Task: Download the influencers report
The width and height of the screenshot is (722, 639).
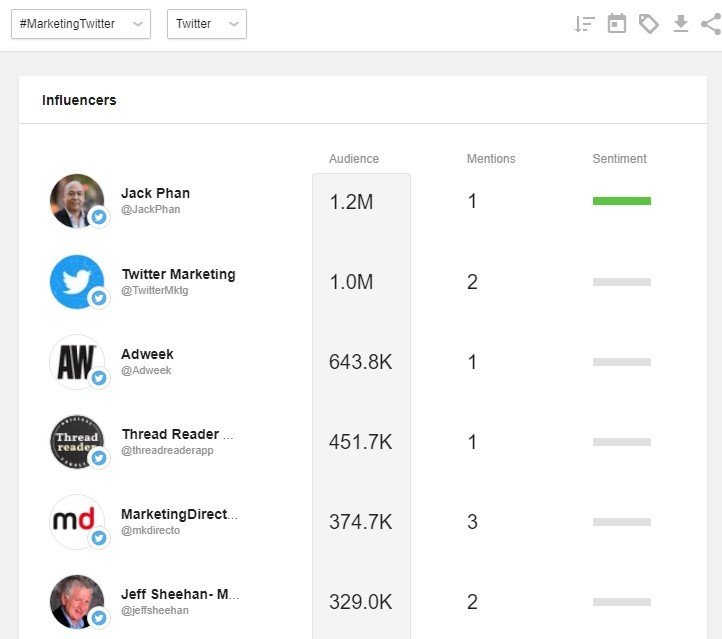Action: pos(681,24)
